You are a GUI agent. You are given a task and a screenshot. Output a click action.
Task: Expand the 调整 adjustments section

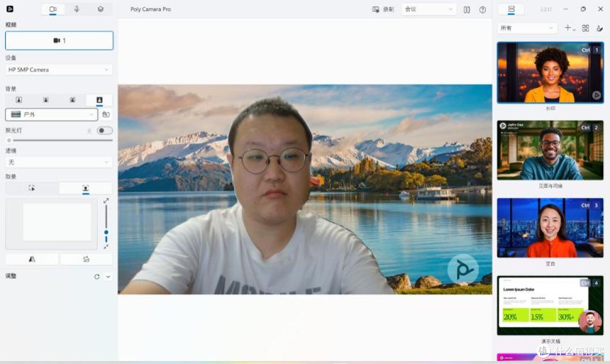point(108,277)
